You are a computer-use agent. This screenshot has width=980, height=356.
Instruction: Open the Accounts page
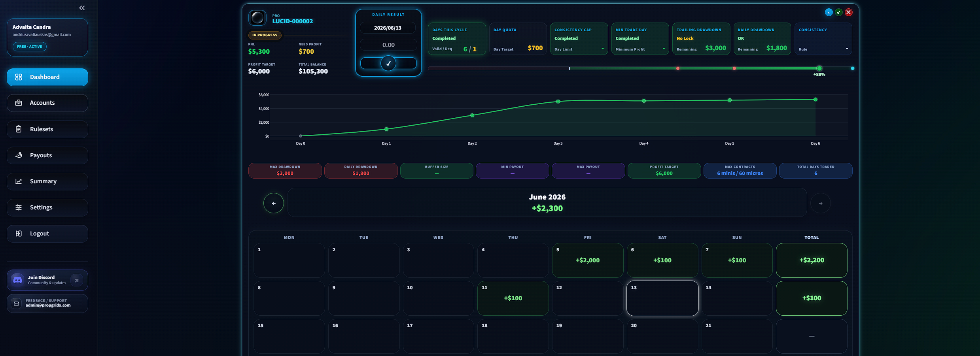click(47, 103)
